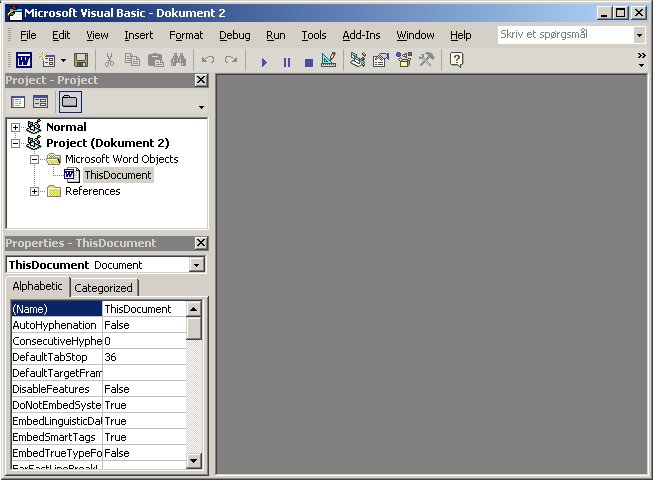
Task: Click the Insert UserForm toolbar icon
Action: tap(47, 60)
